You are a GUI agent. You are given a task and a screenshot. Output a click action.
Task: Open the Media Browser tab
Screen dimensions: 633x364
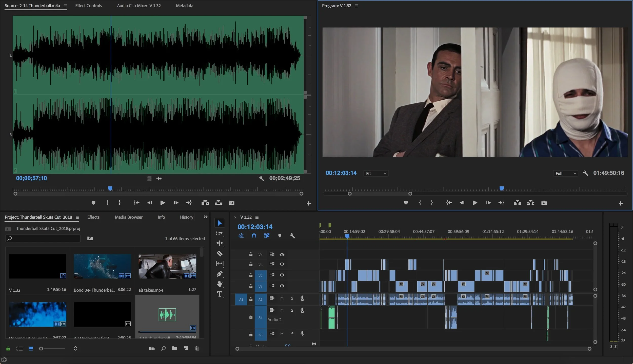129,217
